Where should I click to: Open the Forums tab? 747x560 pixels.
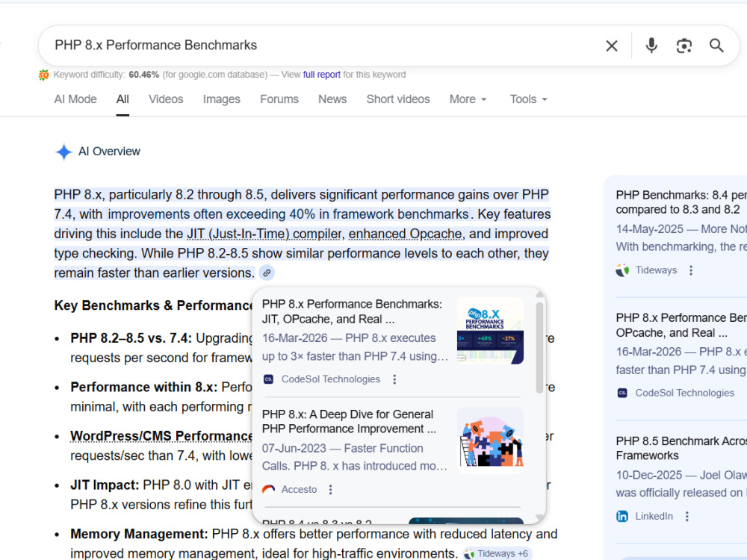279,99
